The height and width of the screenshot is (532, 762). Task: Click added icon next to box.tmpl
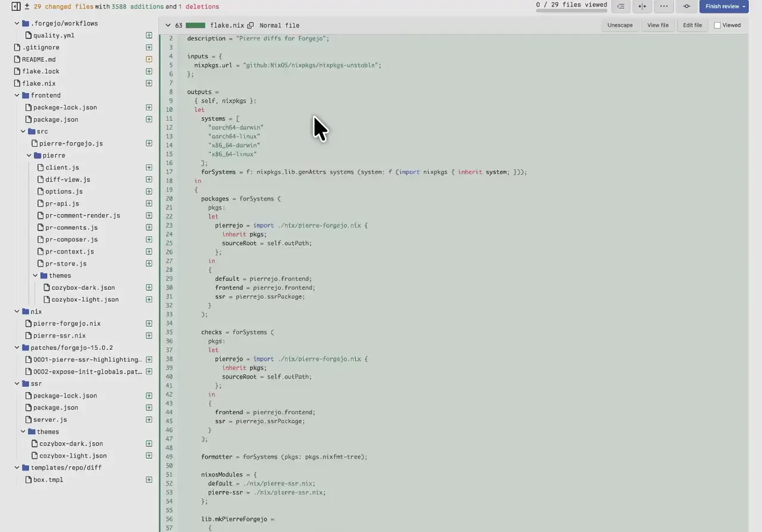[149, 480]
